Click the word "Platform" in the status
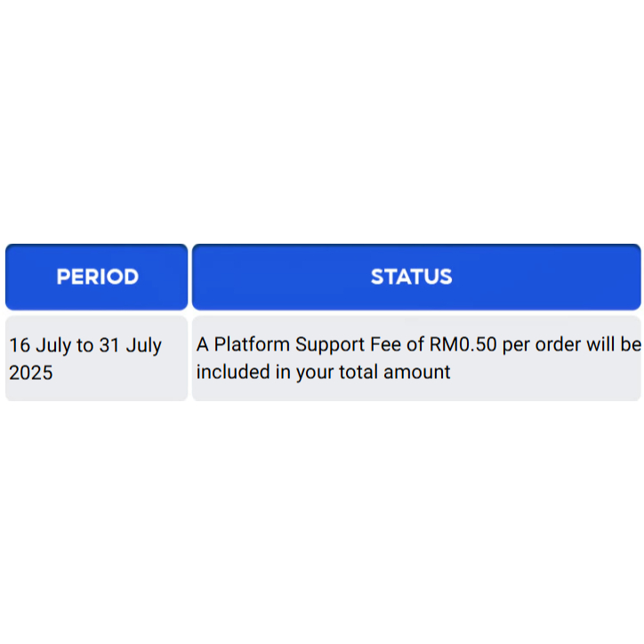This screenshot has width=644, height=644. point(252,345)
